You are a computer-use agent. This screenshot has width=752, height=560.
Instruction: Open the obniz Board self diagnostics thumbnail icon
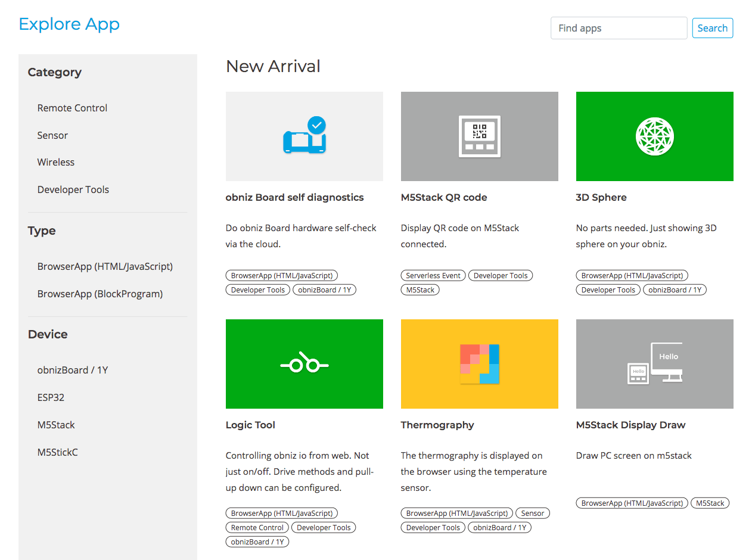tap(304, 136)
